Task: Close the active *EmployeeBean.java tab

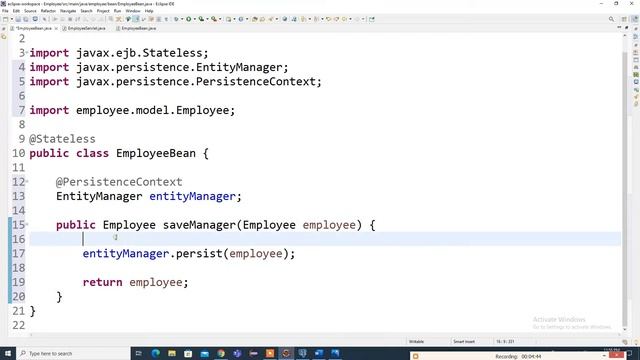Action: [x=56, y=28]
